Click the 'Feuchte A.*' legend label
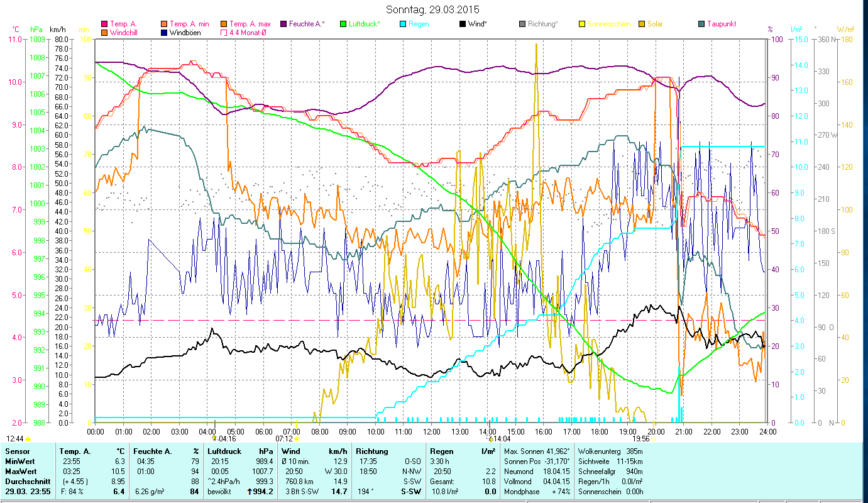Screen dimensions: 868x503 (x=307, y=24)
